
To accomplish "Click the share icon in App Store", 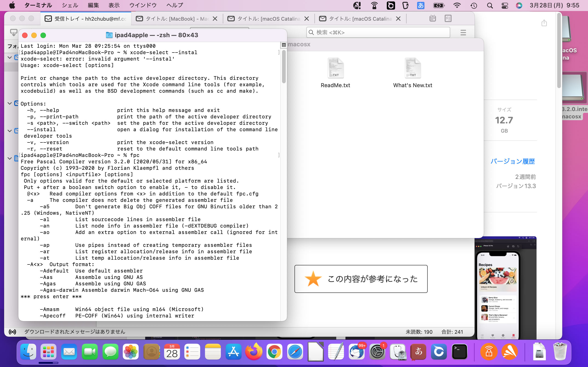I will point(544,23).
